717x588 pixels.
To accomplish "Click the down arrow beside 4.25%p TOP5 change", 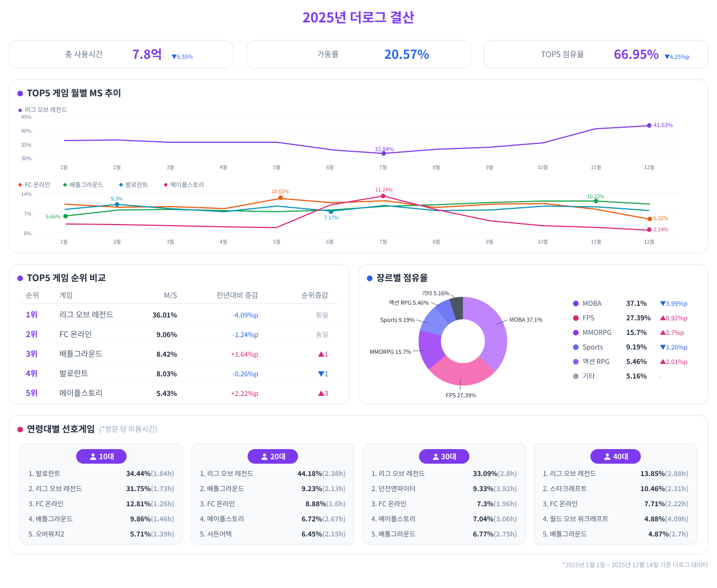I will click(x=667, y=57).
